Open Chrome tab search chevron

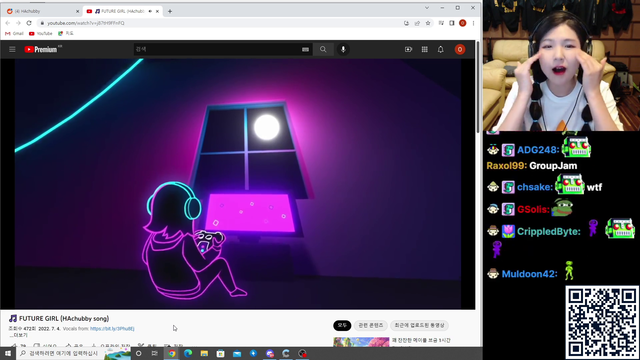tap(427, 8)
